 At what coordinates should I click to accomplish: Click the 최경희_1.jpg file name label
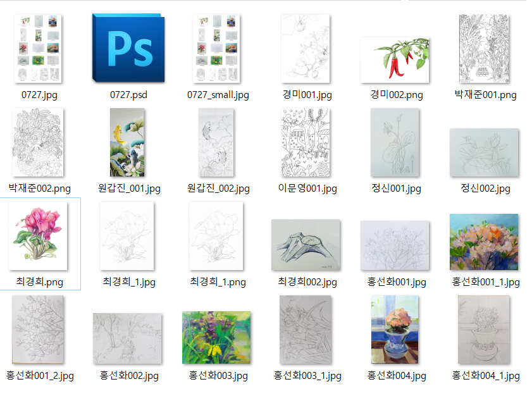coord(128,282)
